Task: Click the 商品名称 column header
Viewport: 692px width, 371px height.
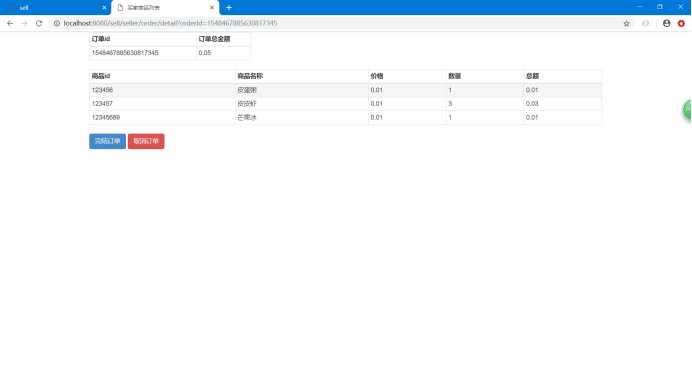Action: pyautogui.click(x=301, y=76)
